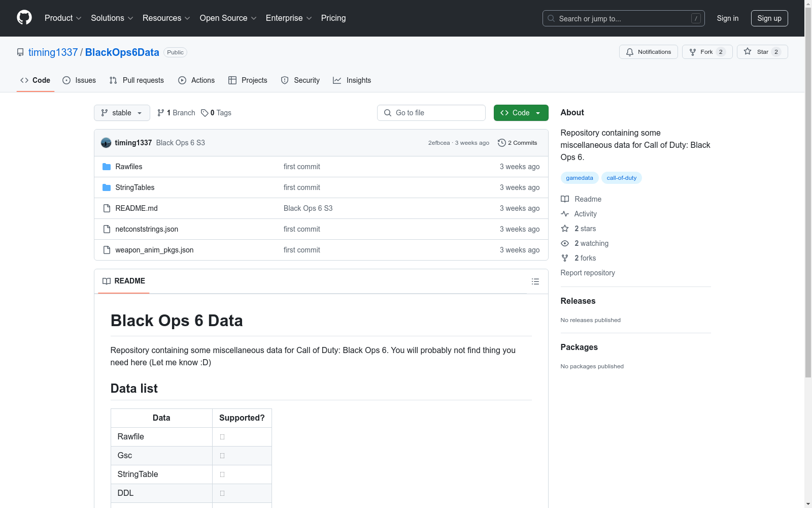Image resolution: width=812 pixels, height=508 pixels.
Task: Open the Insights tab
Action: tap(352, 80)
